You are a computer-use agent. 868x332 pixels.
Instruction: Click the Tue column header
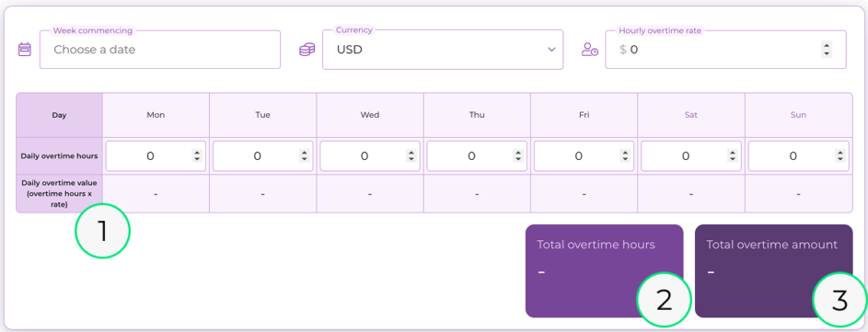[x=263, y=115]
